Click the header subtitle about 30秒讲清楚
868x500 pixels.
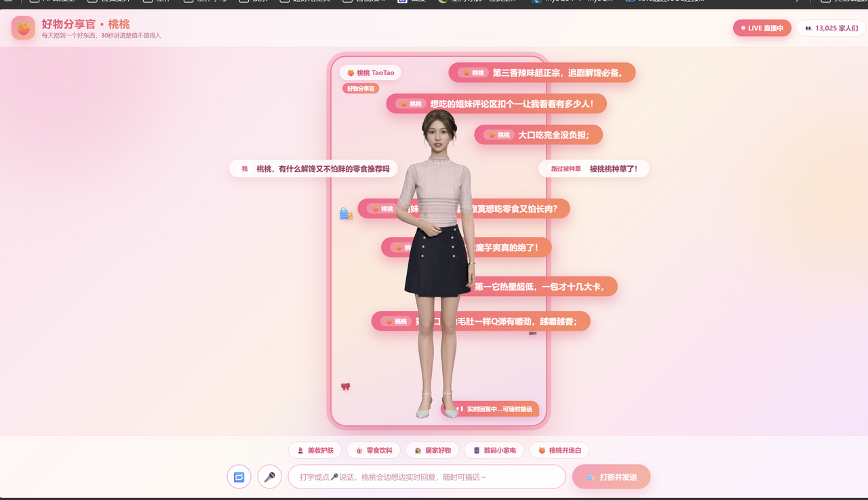click(x=102, y=35)
